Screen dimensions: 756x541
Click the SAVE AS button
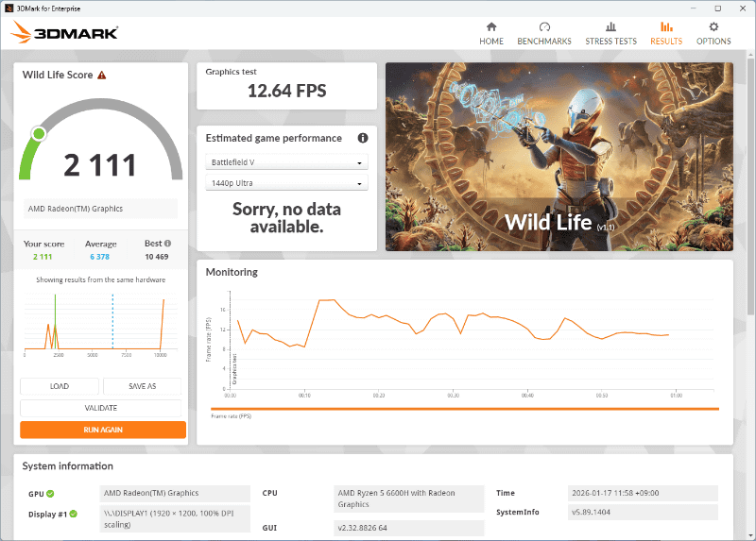[143, 386]
